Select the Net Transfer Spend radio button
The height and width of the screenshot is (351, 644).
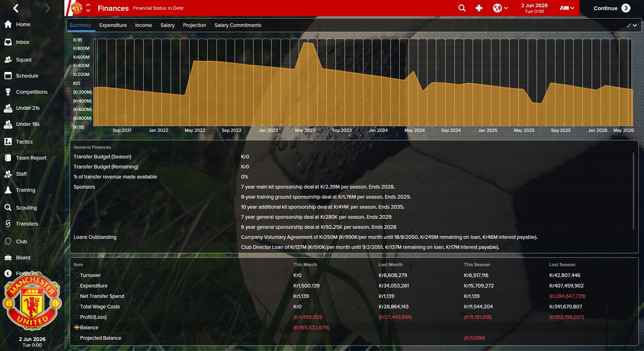pyautogui.click(x=76, y=296)
